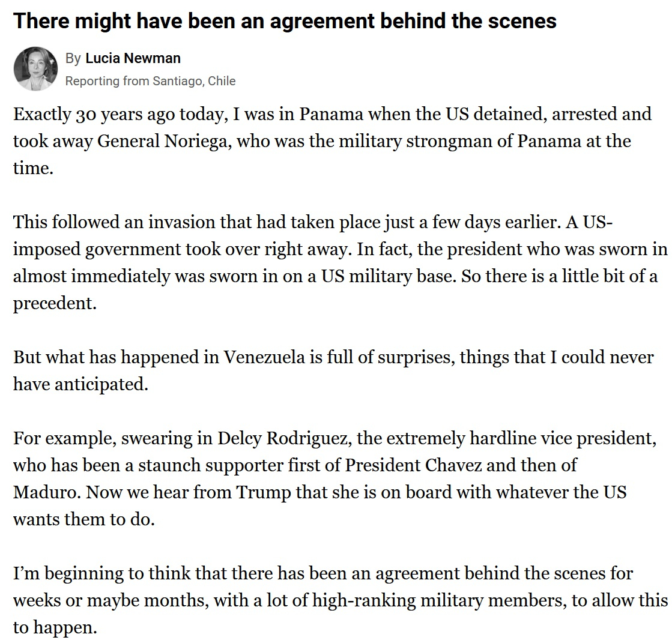
Task: Click the paragraph starting 'I'm beginning to think'
Action: [340, 600]
